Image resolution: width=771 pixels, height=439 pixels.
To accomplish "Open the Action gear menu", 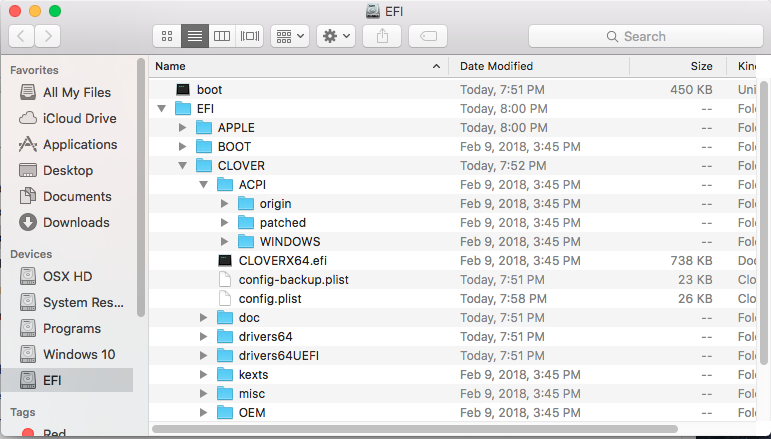I will click(336, 36).
